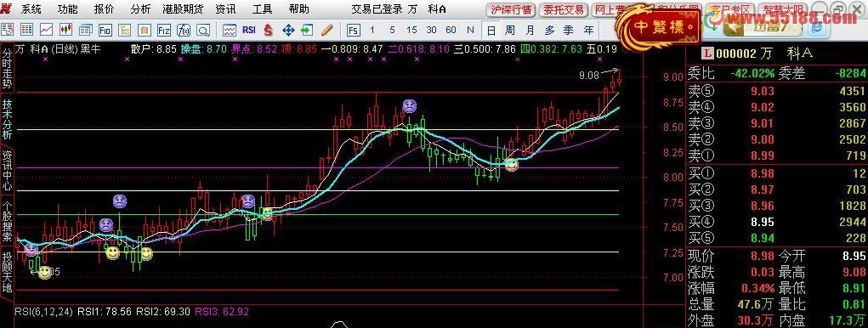868x328 pixels.
Task: Click the 委比 value -42.02%
Action: click(x=752, y=73)
